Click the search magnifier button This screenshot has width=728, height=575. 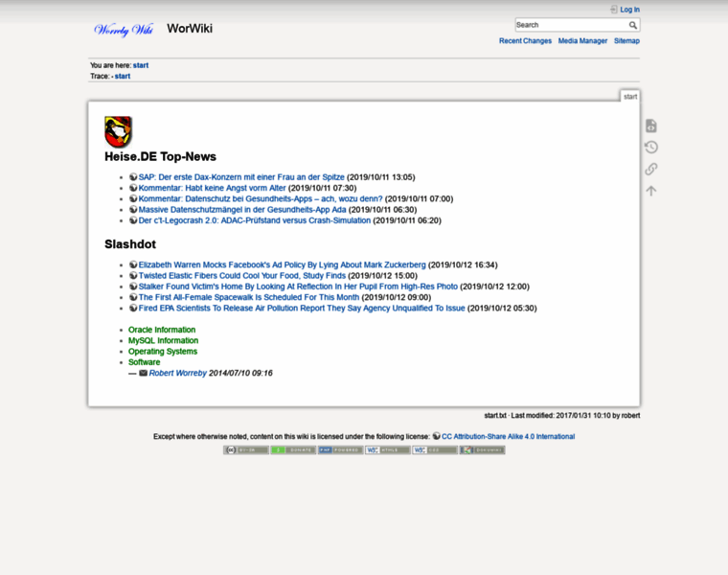coord(633,25)
